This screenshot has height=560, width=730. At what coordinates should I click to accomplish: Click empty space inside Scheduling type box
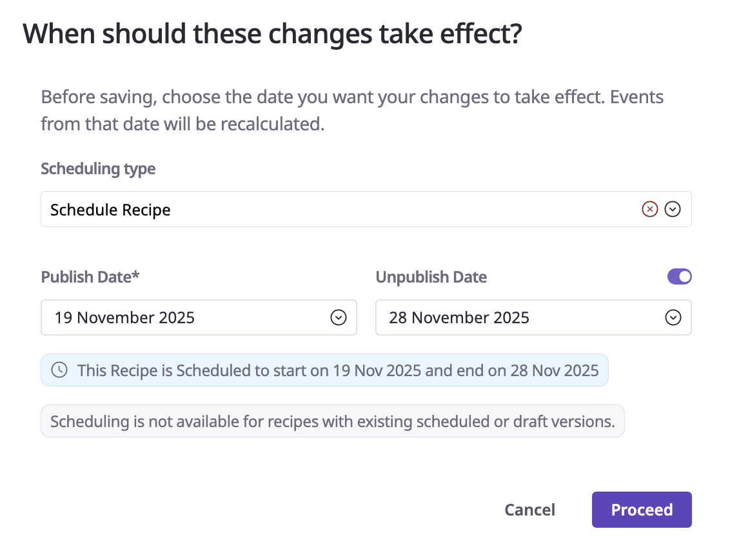tap(400, 209)
